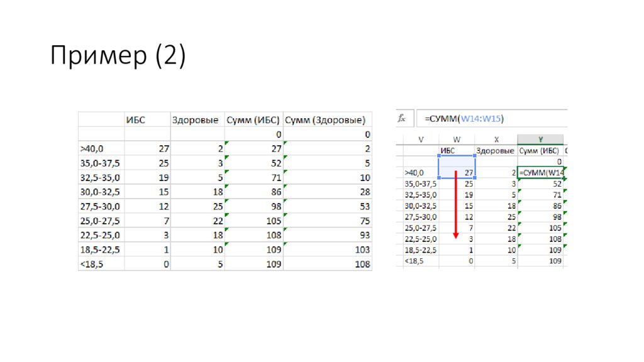
Task: Click value 105 in right spreadsheet column Y
Action: 553,228
